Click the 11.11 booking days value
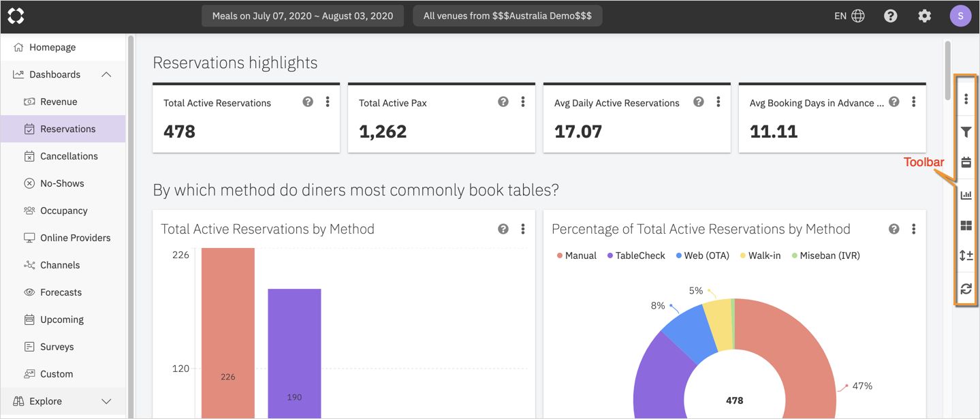 774,131
